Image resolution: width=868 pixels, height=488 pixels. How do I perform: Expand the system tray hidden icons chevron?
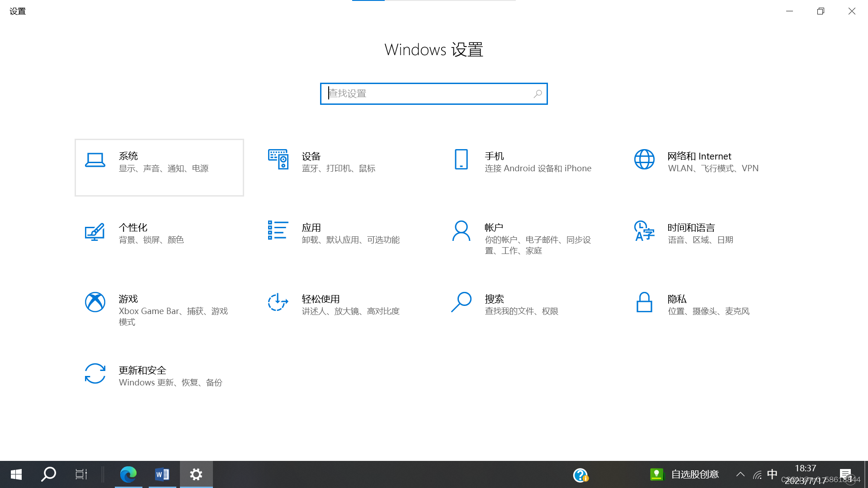tap(740, 474)
